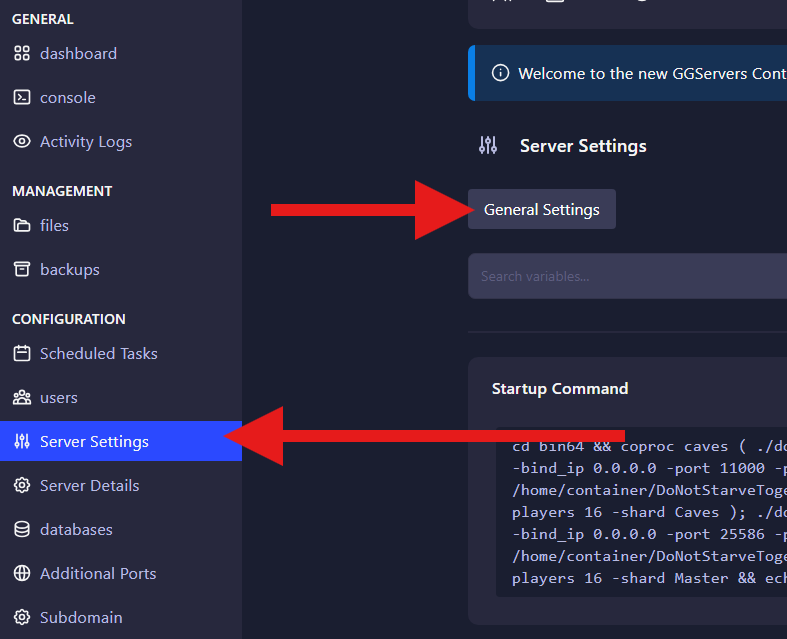787x639 pixels.
Task: Click the info icon in the welcome banner
Action: (500, 73)
